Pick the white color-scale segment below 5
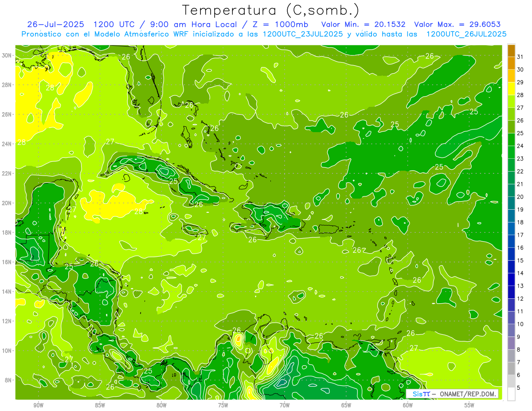The height and width of the screenshot is (411, 532). (x=511, y=394)
